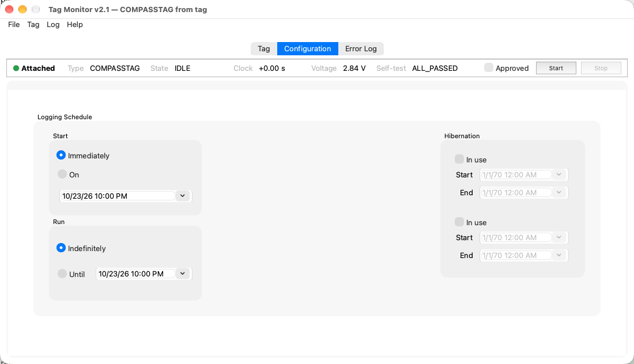634x364 pixels.
Task: Click the Start button in status bar
Action: [556, 68]
